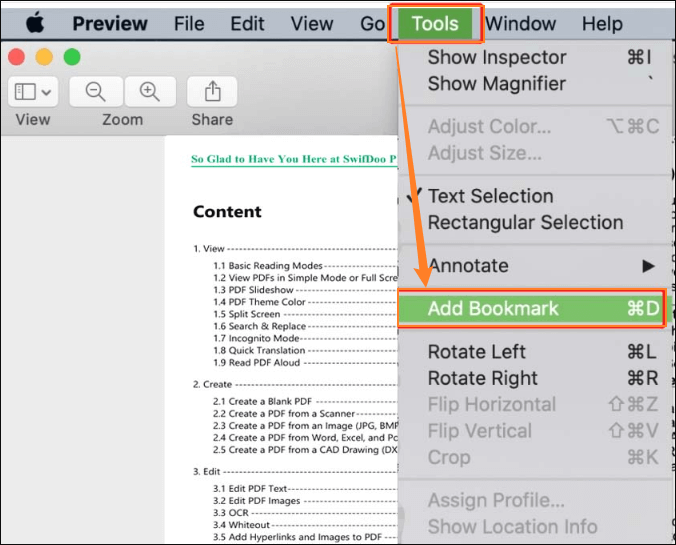Choose Show Inspector

pos(535,57)
